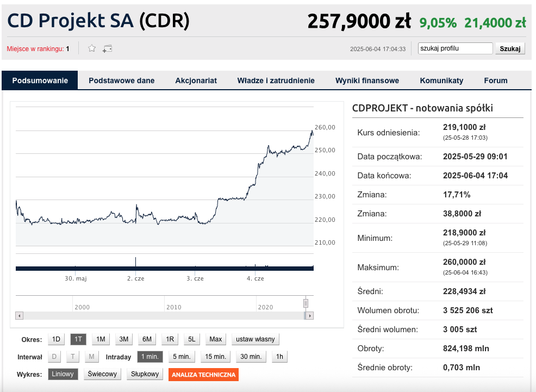Click the 2. cze date label on chart
The image size is (536, 392).
tap(136, 278)
